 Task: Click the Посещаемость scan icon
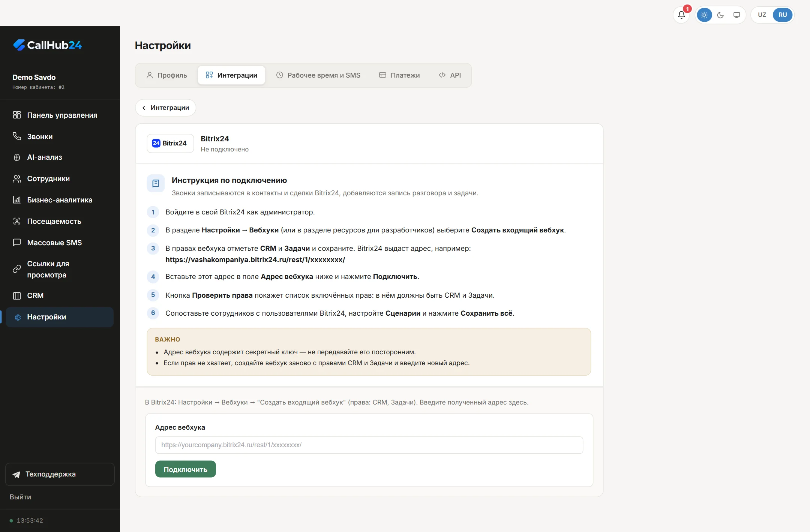[x=17, y=221]
